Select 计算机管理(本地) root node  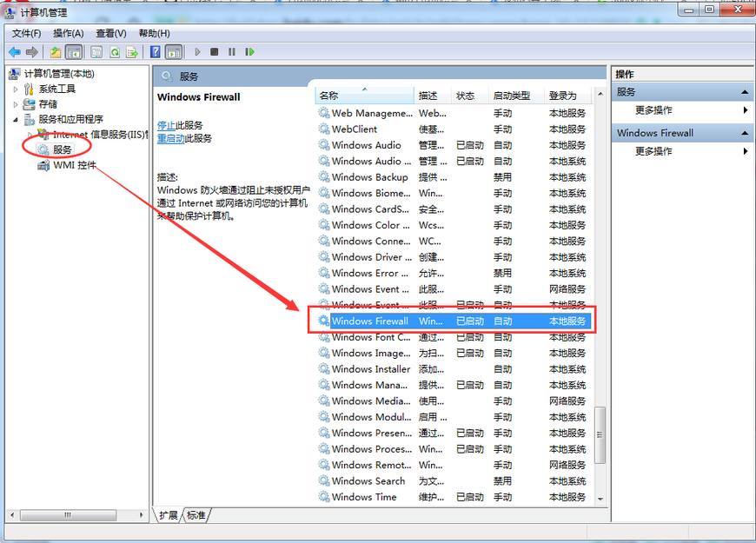point(51,73)
